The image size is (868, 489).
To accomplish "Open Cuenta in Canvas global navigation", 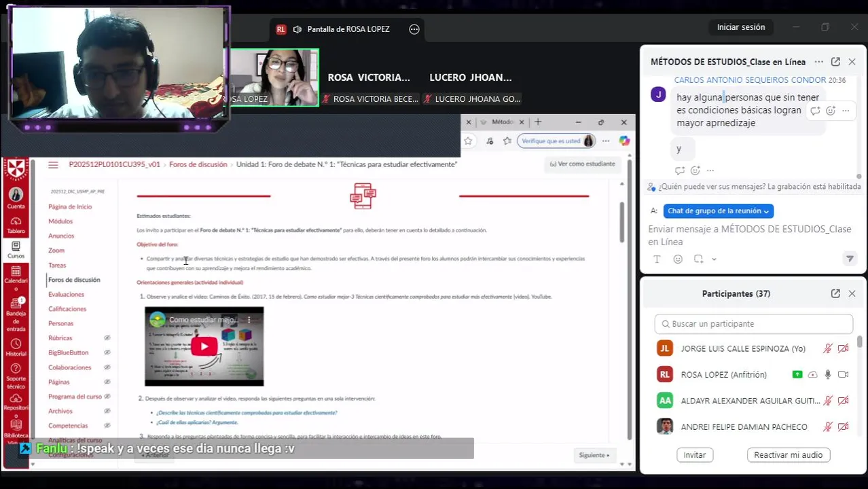I will (16, 198).
